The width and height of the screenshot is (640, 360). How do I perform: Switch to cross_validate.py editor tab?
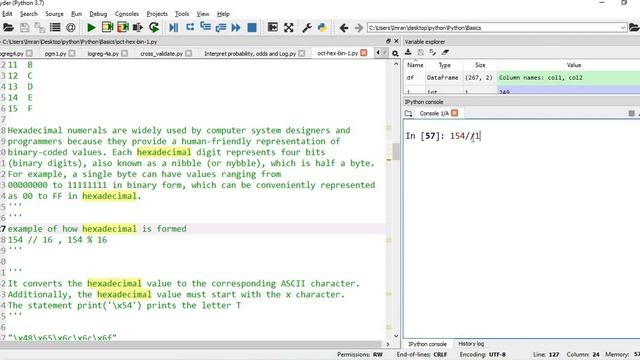click(162, 53)
